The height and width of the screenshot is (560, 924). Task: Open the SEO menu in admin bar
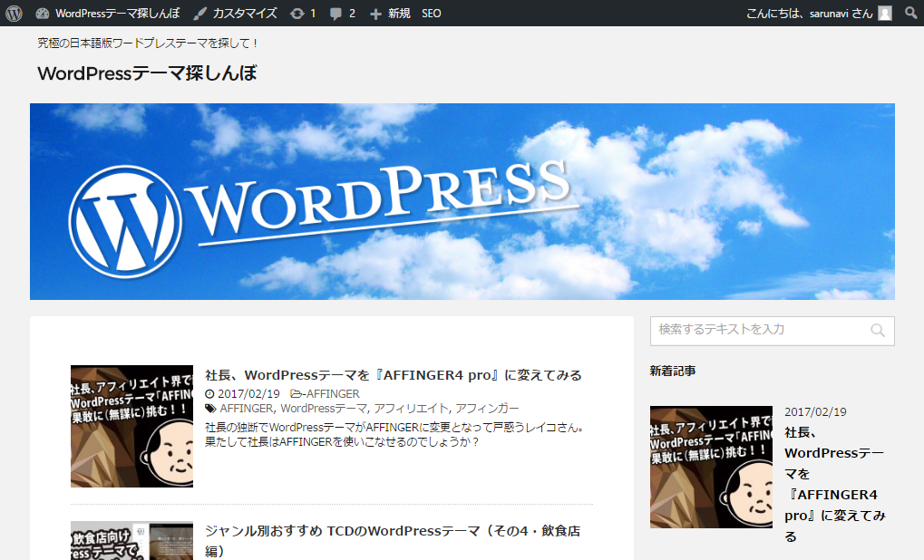click(432, 13)
